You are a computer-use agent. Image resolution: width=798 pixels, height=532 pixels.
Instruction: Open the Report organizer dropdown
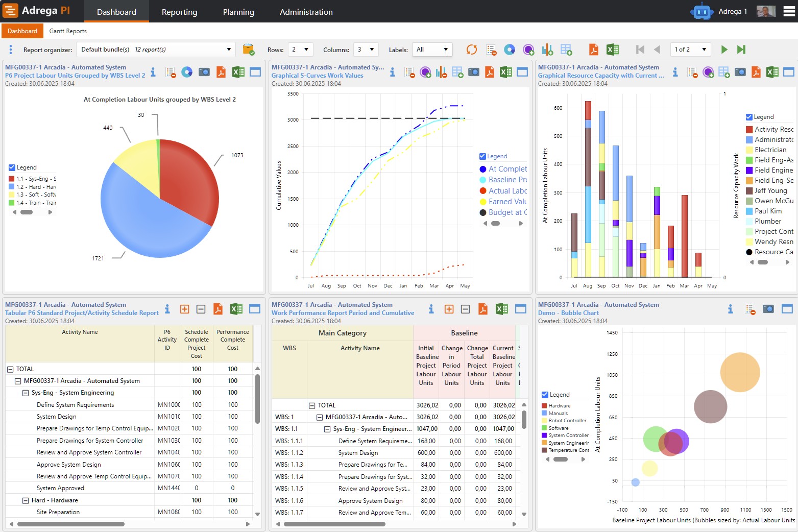(x=229, y=49)
